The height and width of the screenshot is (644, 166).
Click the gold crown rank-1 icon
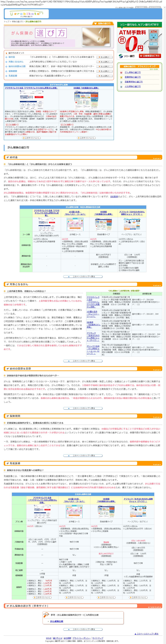point(121,72)
